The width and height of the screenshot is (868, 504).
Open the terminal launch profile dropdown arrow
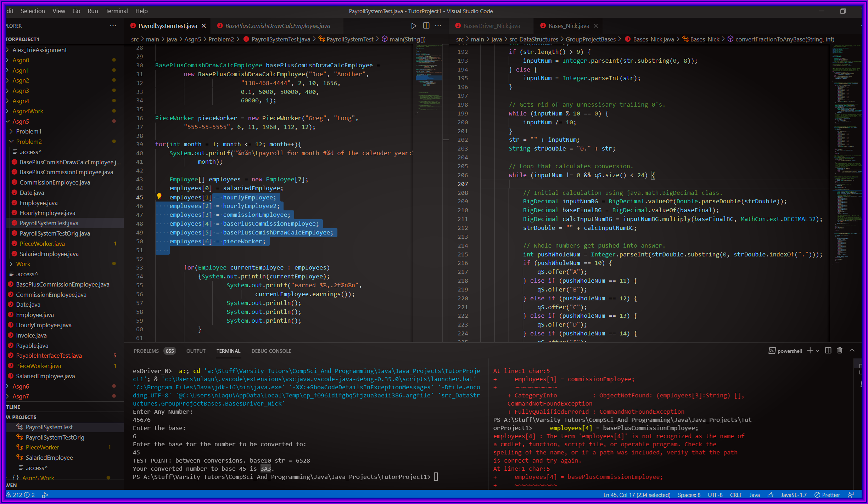[817, 351]
